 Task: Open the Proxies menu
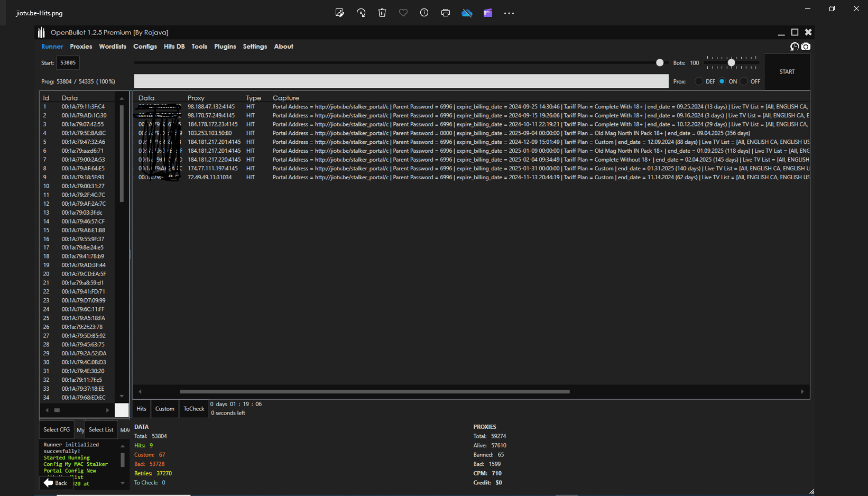click(81, 47)
